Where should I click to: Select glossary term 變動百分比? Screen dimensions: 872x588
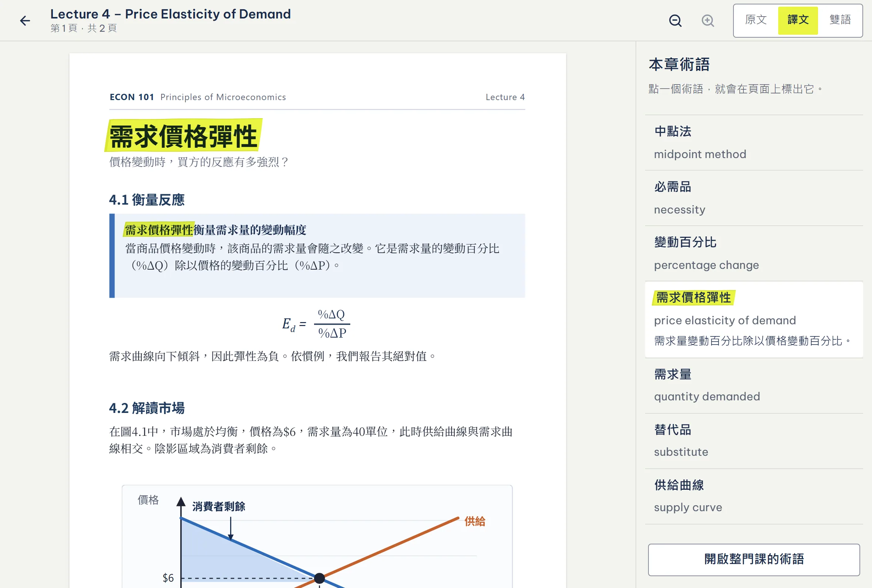click(754, 254)
